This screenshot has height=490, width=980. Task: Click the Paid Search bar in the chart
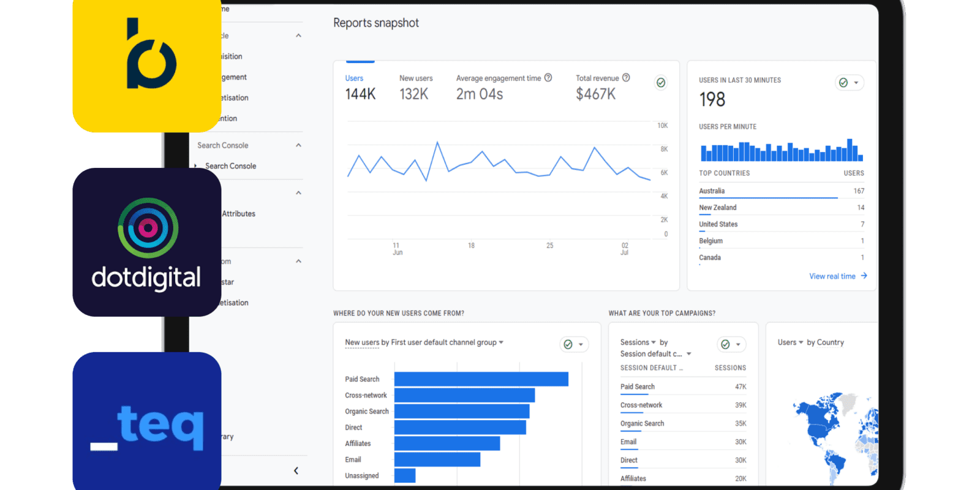tap(481, 379)
